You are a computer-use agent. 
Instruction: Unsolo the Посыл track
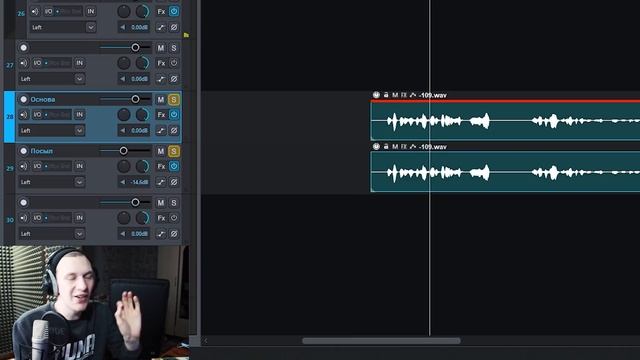point(174,151)
